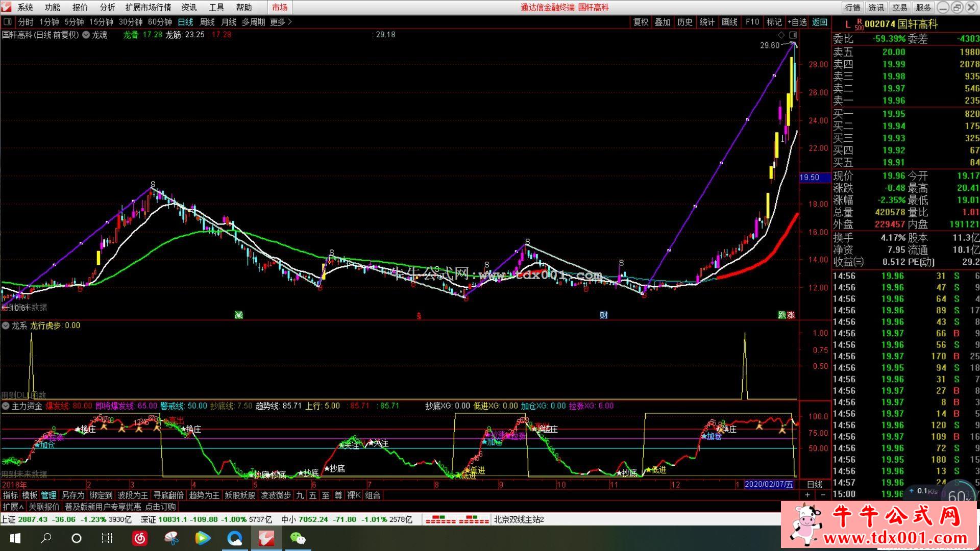Click the red market status blocks in status bar
The width and height of the screenshot is (980, 551).
[457, 519]
